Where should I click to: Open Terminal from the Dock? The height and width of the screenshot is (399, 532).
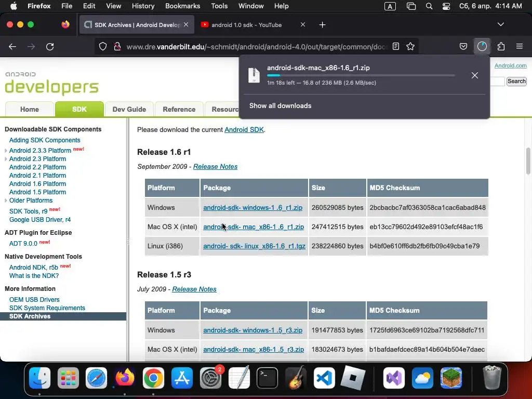[268, 378]
